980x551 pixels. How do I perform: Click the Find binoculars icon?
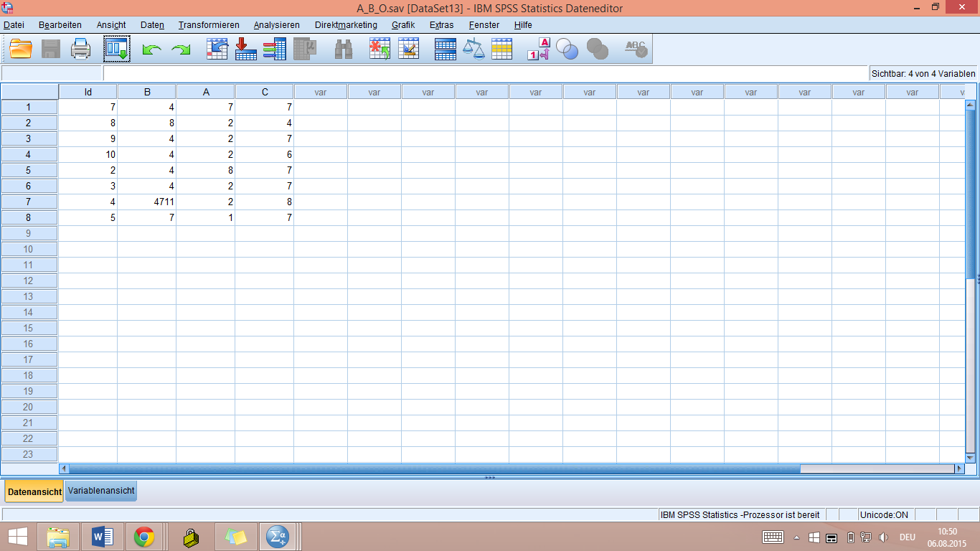(344, 49)
